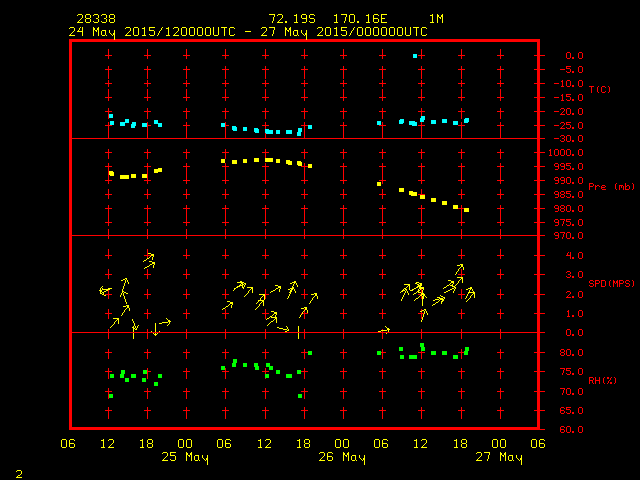Click the rightmost yellow pressure data point
The width and height of the screenshot is (640, 480).
466,210
